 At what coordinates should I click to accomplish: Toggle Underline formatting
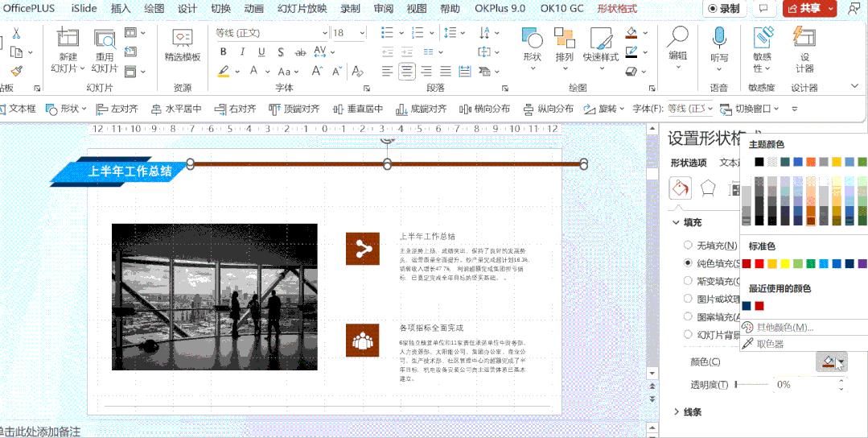pyautogui.click(x=261, y=52)
